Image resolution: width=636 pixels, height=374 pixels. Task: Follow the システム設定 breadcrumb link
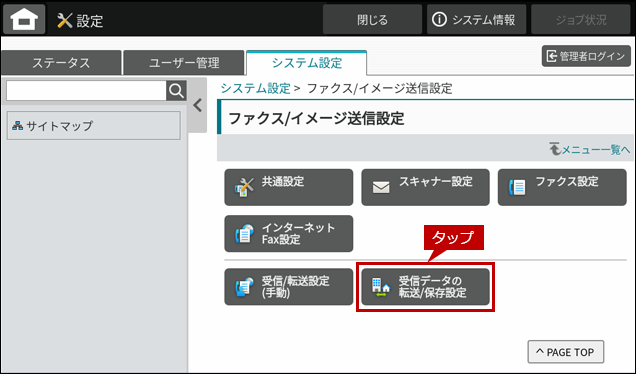pos(256,88)
